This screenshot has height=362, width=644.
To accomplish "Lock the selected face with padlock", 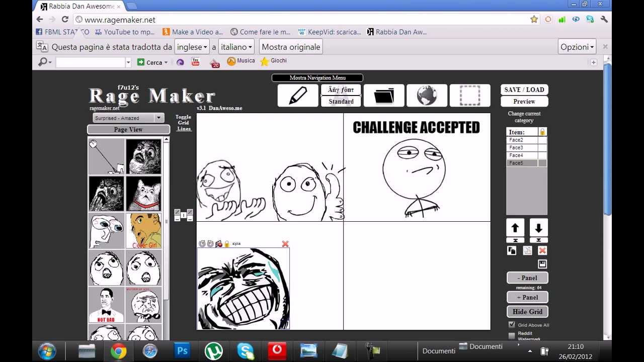I will click(x=227, y=244).
